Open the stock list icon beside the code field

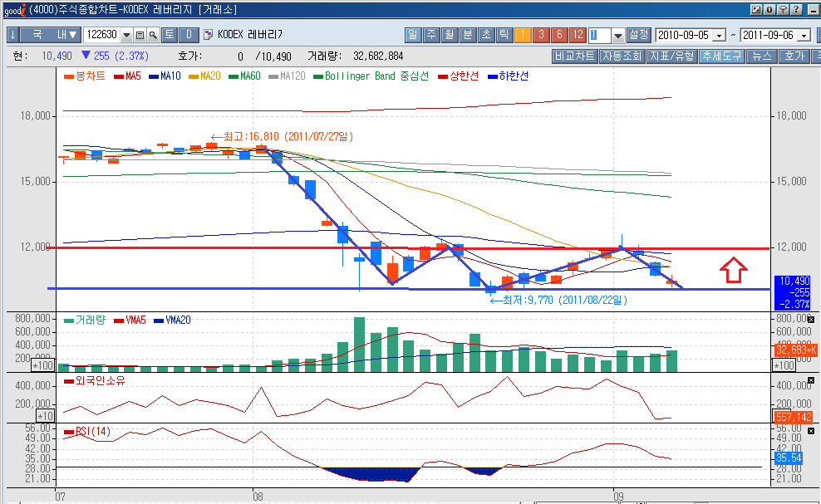[x=140, y=35]
